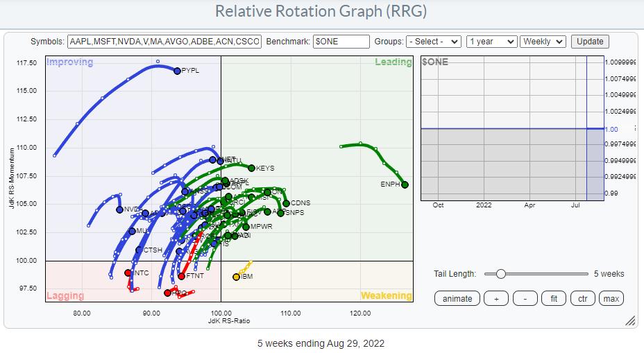This screenshot has height=353, width=644.
Task: Expand the 1 year period dropdown
Action: point(491,42)
